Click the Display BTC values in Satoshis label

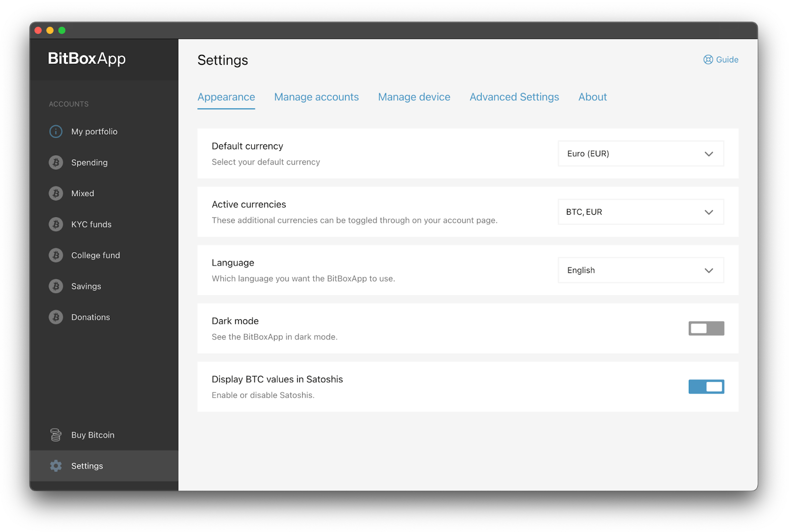[277, 380]
